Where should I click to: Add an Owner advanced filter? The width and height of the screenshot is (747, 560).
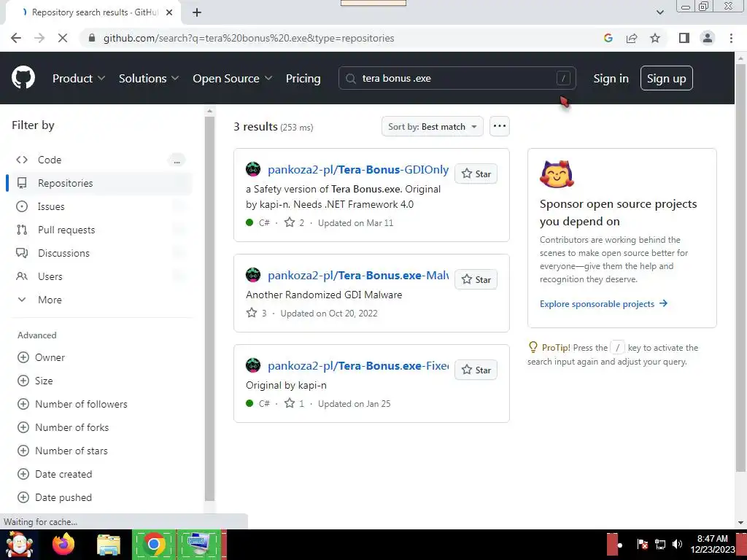click(x=41, y=357)
